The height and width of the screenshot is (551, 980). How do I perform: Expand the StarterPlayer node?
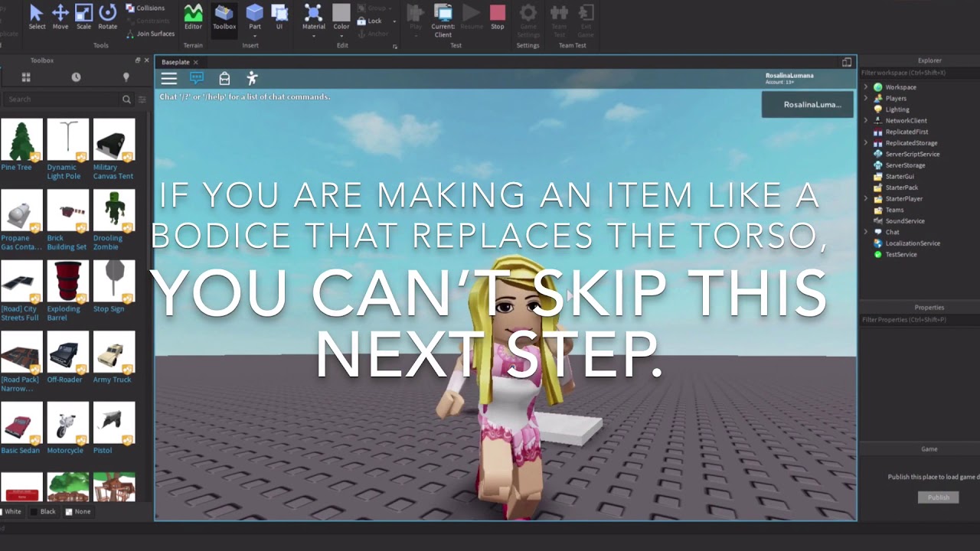pyautogui.click(x=866, y=198)
